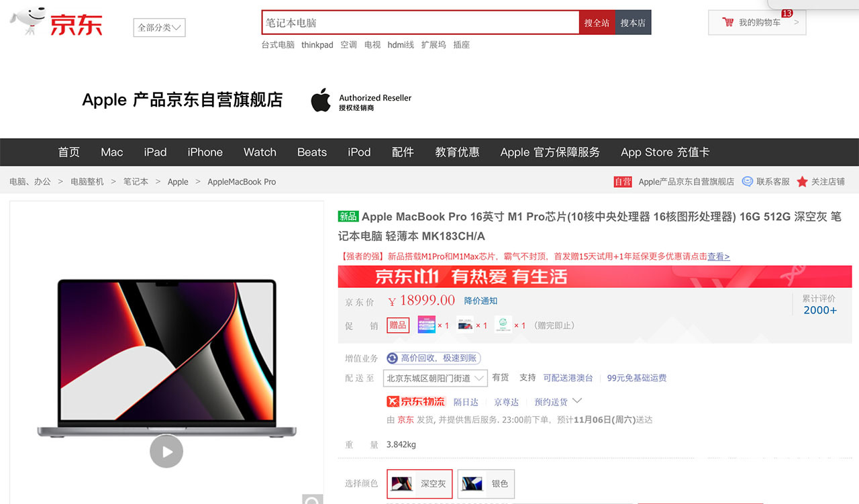The height and width of the screenshot is (504, 859).
Task: Select the 深空灰 color option
Action: (419, 483)
